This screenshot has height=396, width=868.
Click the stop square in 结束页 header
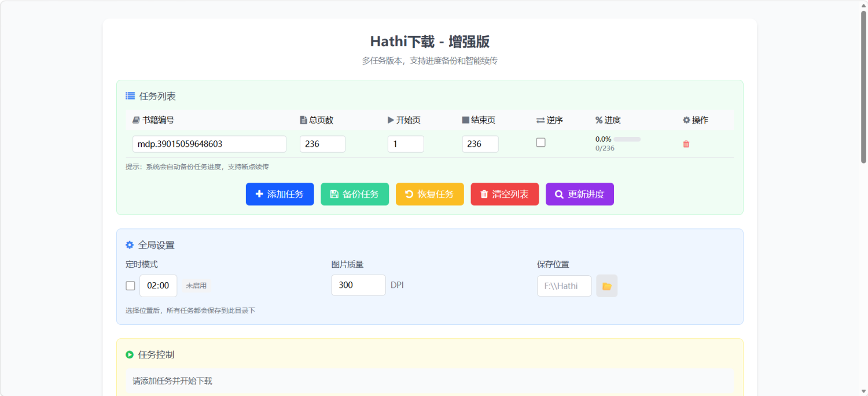[x=466, y=120]
